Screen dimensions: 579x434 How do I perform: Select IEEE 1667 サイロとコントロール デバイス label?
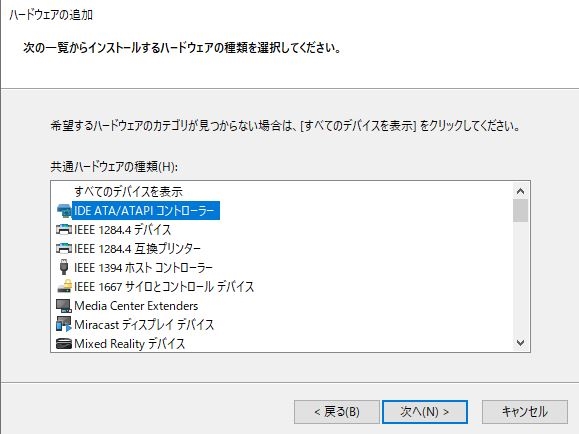(164, 287)
